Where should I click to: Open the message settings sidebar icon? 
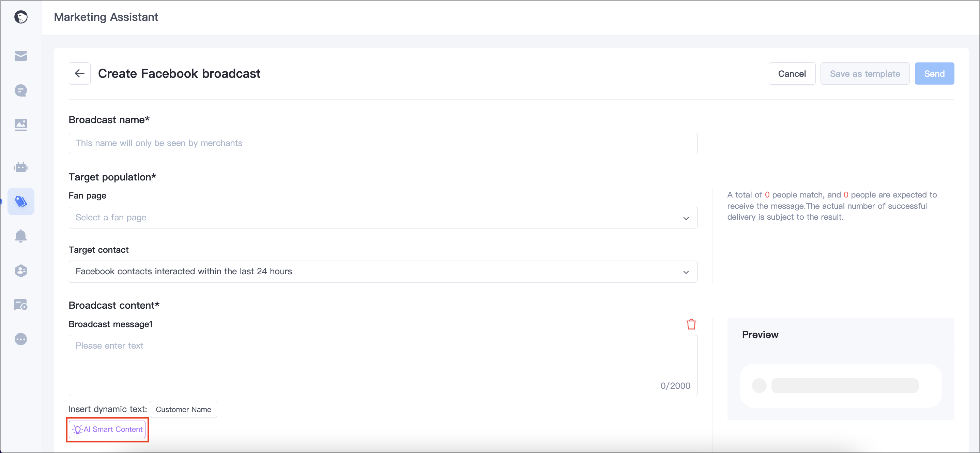point(21,305)
